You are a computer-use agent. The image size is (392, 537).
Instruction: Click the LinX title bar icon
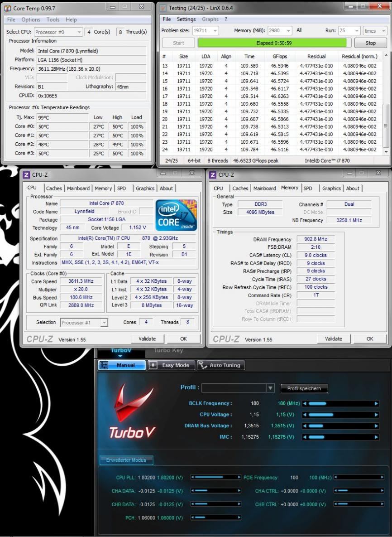pos(163,8)
